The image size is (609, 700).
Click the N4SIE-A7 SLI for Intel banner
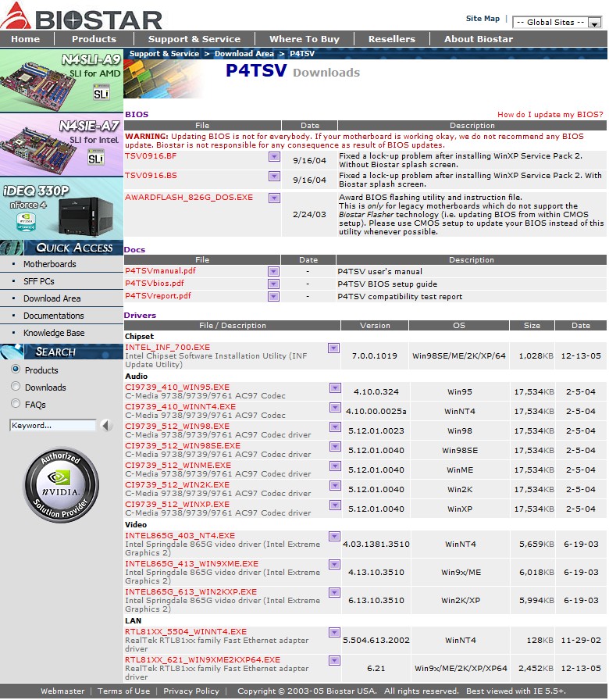coord(62,145)
